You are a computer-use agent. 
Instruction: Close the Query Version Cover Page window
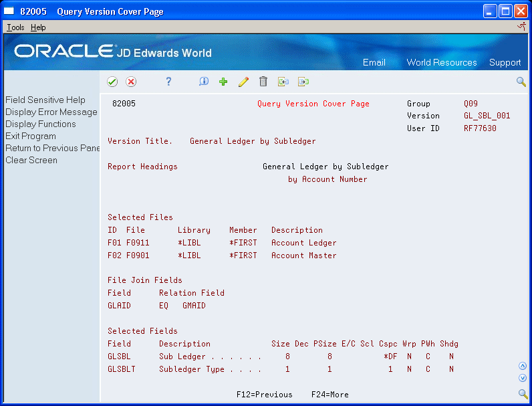[521, 11]
